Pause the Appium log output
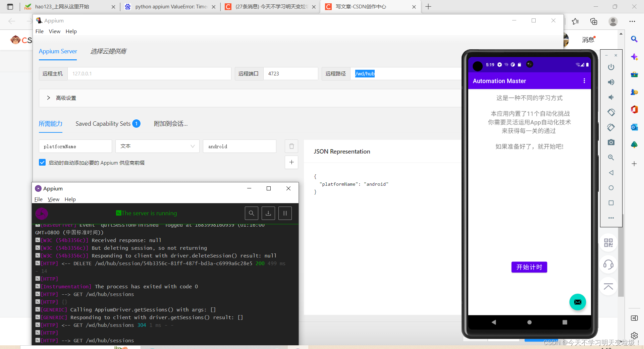644x349 pixels. pyautogui.click(x=285, y=213)
